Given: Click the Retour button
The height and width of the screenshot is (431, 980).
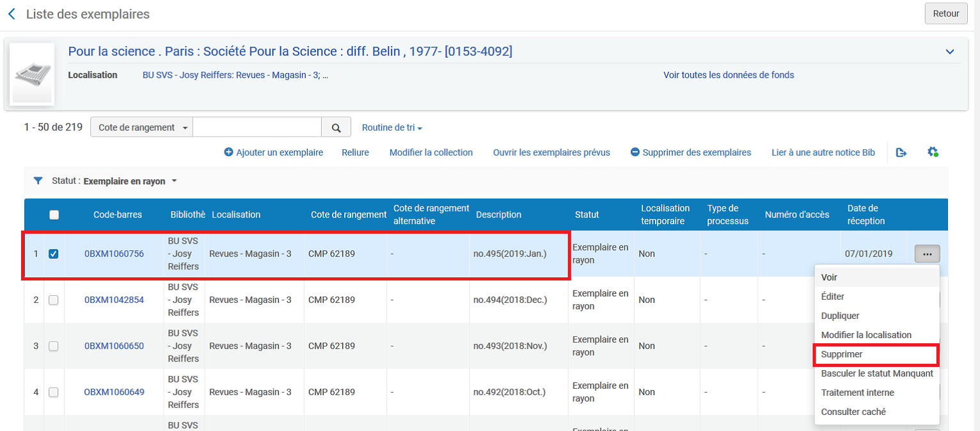Looking at the screenshot, I should (x=946, y=13).
